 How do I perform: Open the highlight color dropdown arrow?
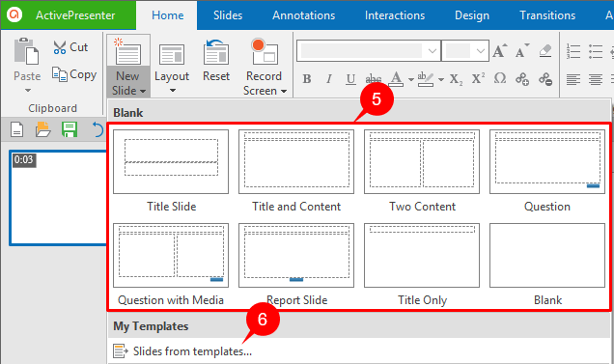coord(441,79)
